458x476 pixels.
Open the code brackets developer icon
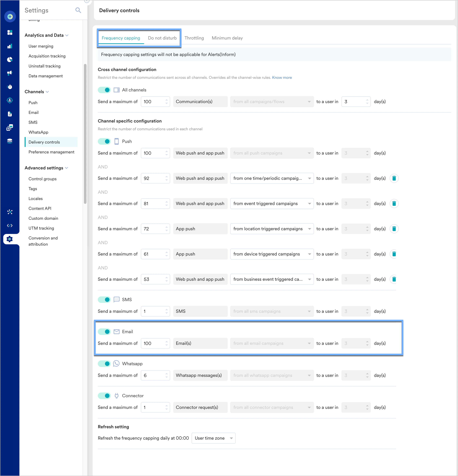pos(10,226)
